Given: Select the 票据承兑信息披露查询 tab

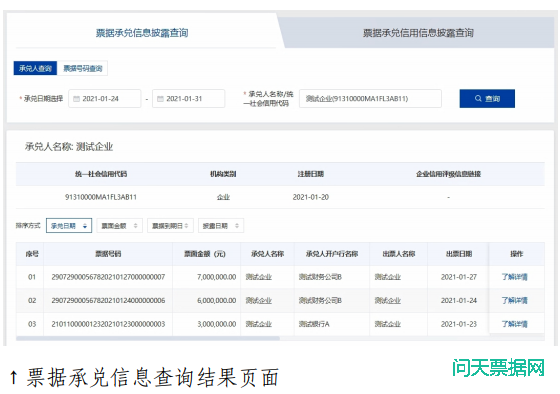Looking at the screenshot, I should [x=142, y=33].
